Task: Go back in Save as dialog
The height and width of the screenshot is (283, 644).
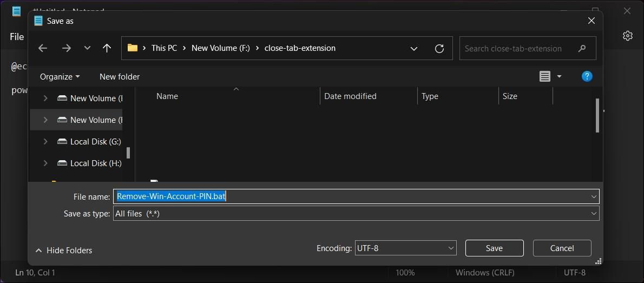Action: coord(43,48)
